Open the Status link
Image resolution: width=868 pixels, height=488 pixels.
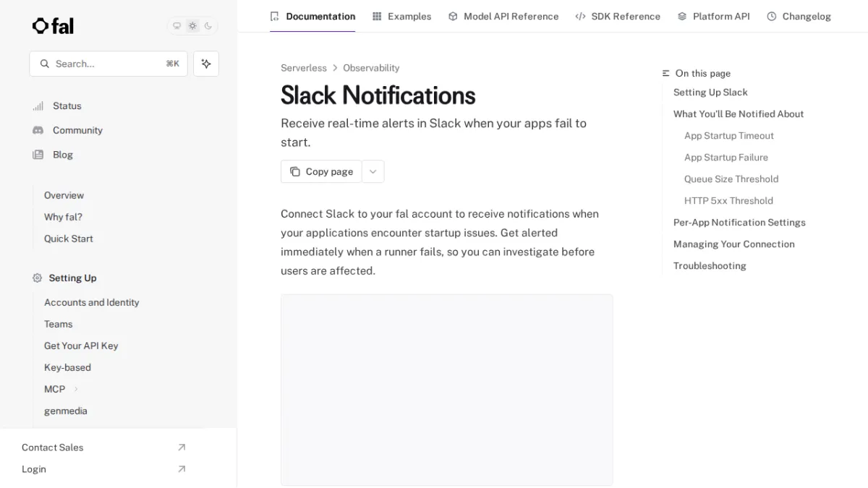(67, 106)
